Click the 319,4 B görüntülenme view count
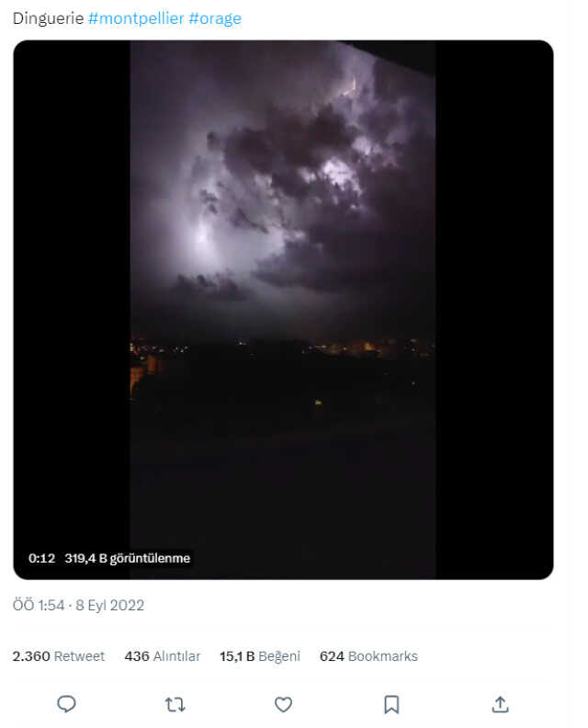Viewport: 588px width, 728px height. tap(128, 558)
